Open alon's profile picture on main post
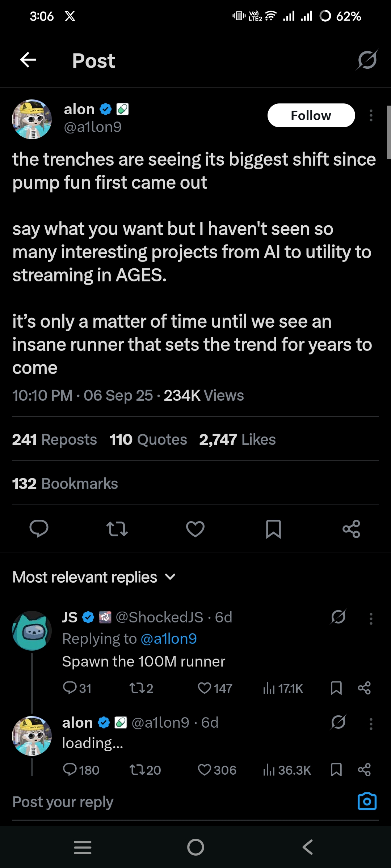This screenshot has height=868, width=391. [x=32, y=119]
